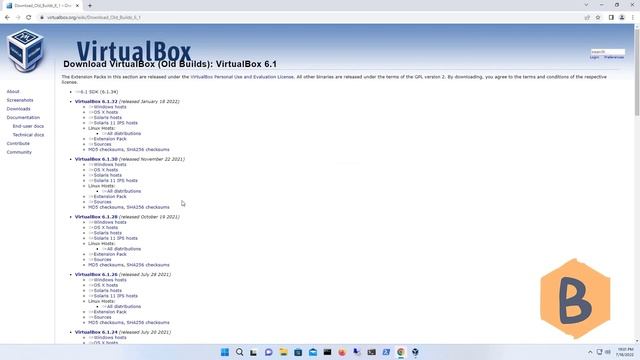Viewport: 640px width, 360px height.
Task: Download VirtualBox 6.1.28 Extension Pack
Action: coord(107,254)
